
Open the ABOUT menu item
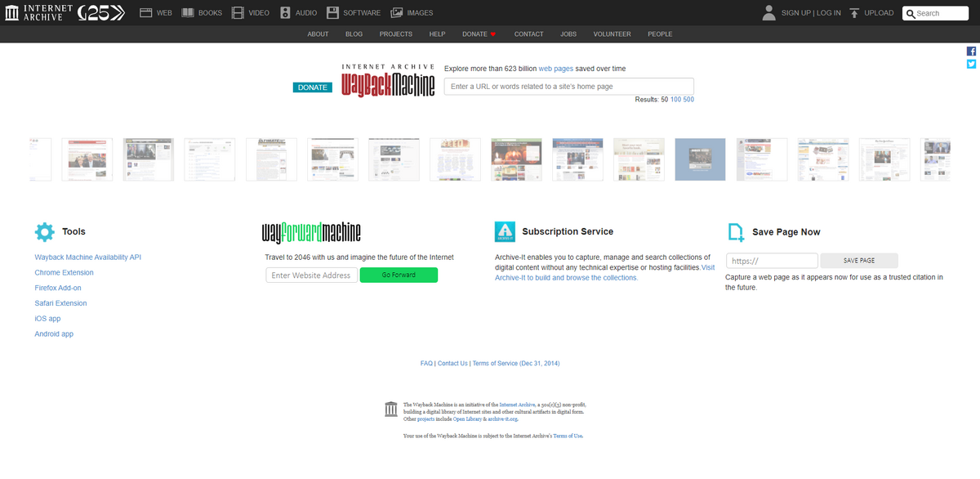pos(318,34)
